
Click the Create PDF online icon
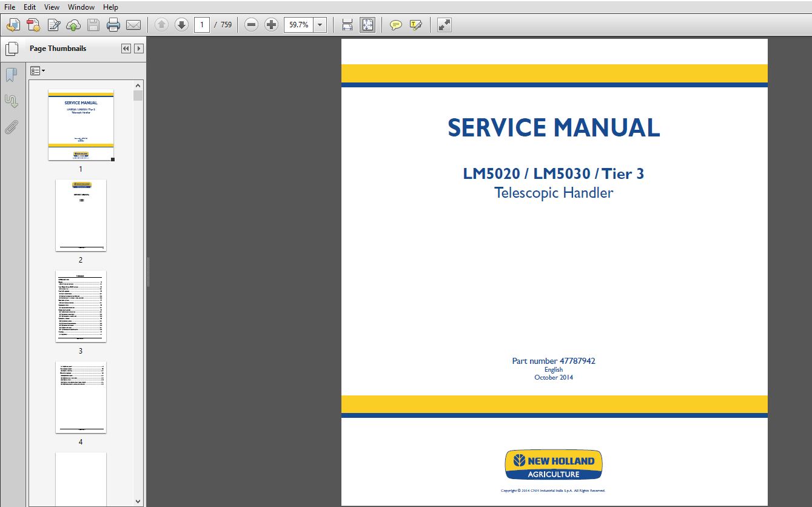(13, 25)
